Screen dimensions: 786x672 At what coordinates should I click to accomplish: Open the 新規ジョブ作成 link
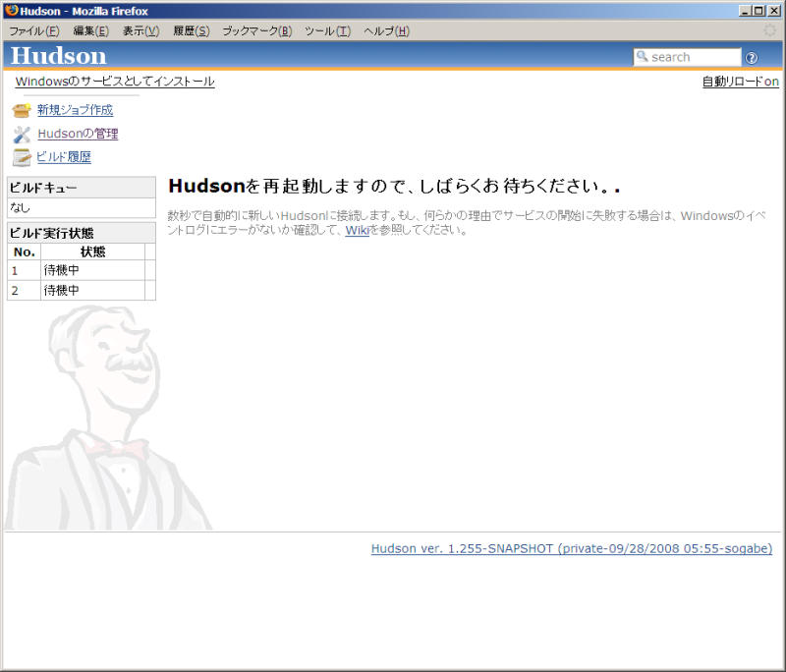click(x=76, y=110)
